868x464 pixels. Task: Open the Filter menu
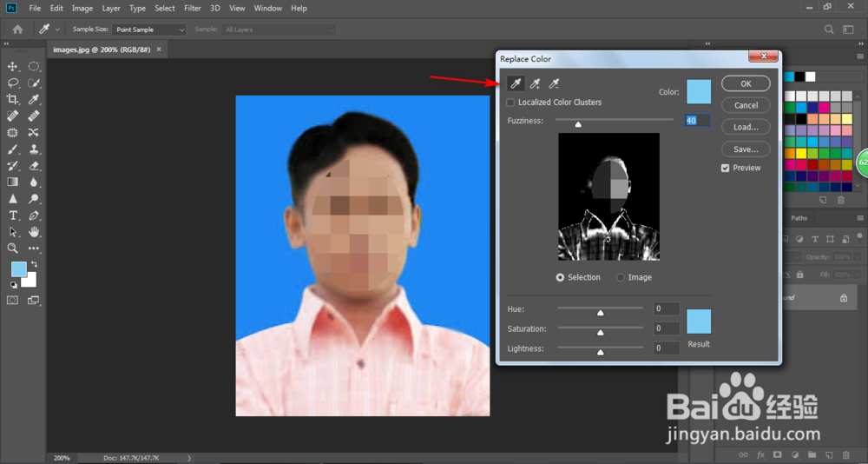coord(193,9)
